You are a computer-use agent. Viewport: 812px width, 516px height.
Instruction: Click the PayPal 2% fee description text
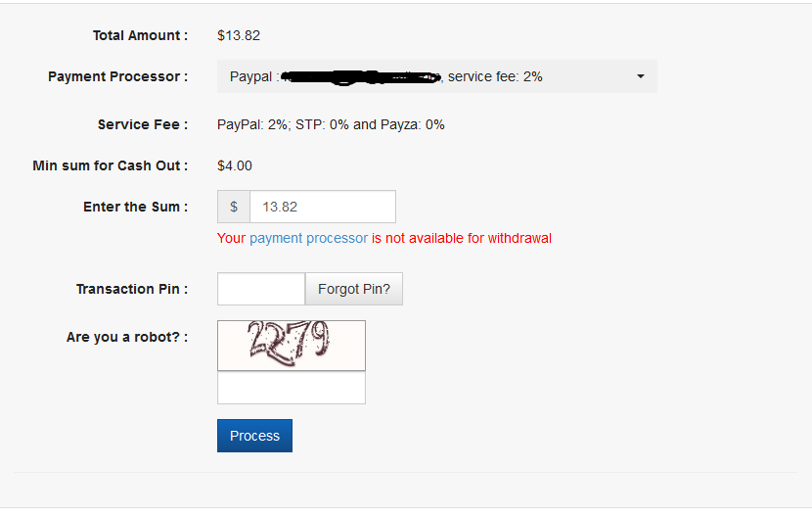[x=331, y=125]
